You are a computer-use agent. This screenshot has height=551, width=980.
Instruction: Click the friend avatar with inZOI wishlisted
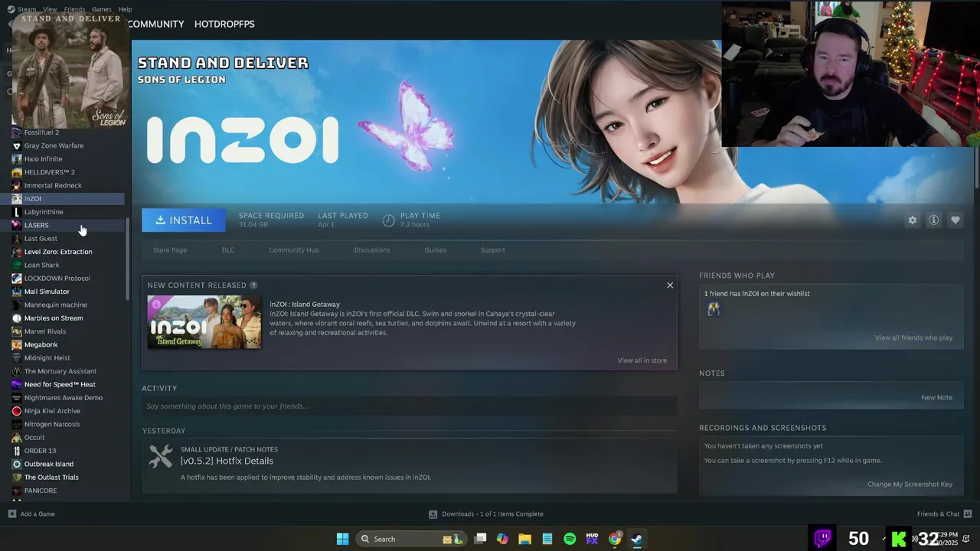714,309
